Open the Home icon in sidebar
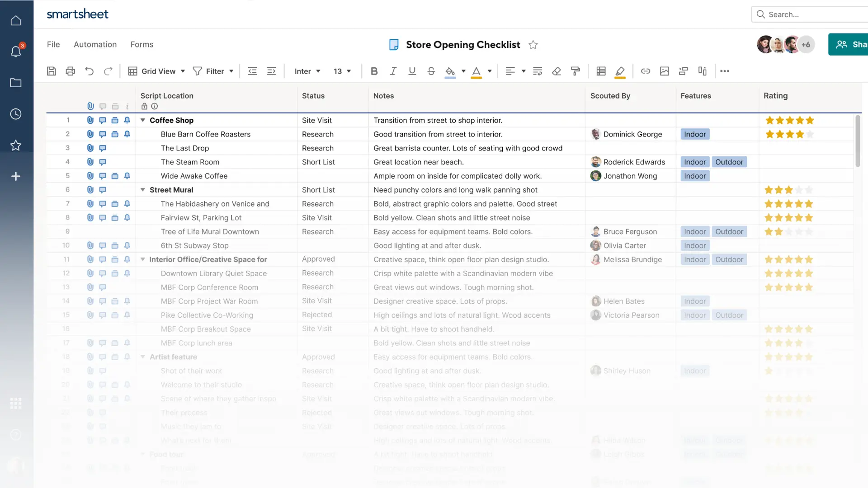Viewport: 868px width, 488px height. 16,20
